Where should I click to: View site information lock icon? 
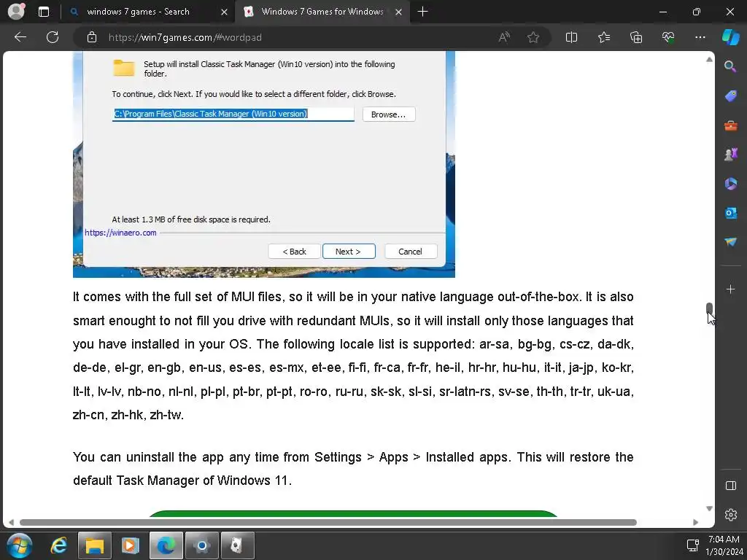click(92, 37)
